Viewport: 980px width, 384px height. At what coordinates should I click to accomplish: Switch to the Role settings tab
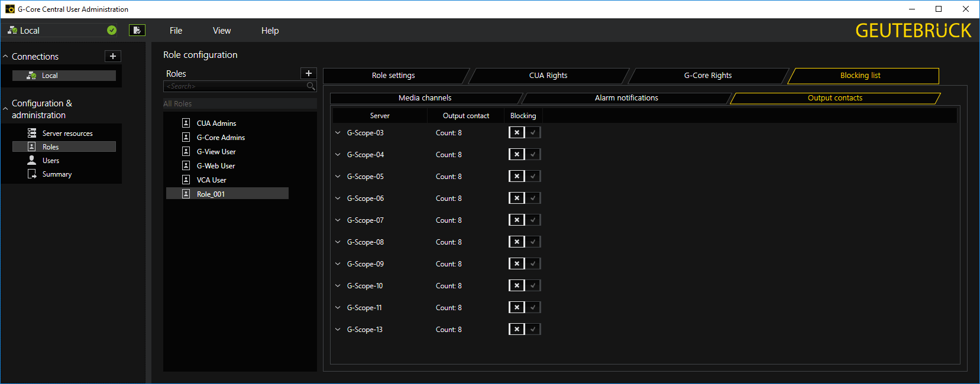coord(393,76)
